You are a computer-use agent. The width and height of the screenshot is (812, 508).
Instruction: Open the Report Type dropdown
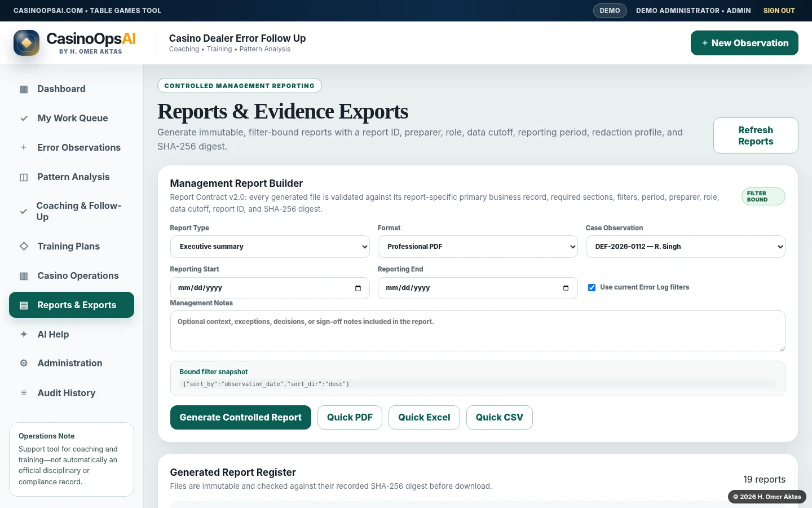[x=270, y=247]
